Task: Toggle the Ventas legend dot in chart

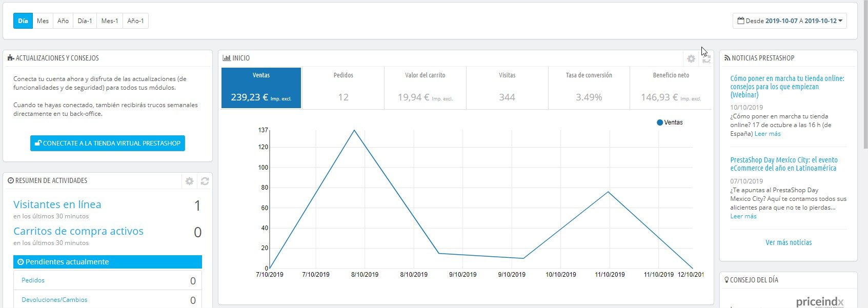Action: click(660, 122)
